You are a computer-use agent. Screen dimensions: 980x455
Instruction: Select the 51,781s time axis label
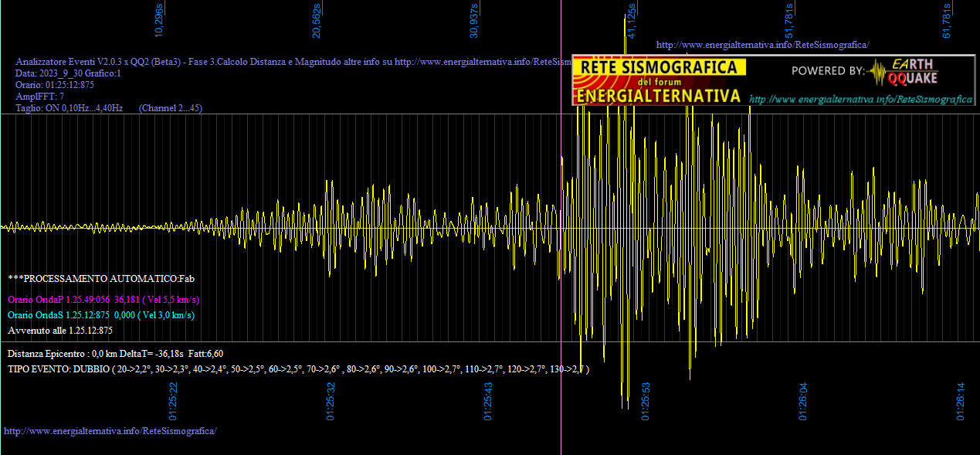tap(789, 21)
